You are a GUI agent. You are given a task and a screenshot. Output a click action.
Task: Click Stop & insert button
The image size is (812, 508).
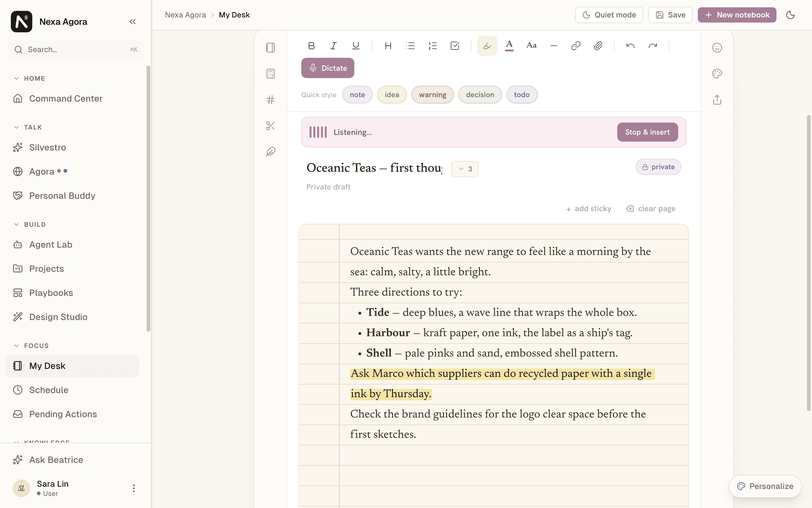pyautogui.click(x=647, y=132)
